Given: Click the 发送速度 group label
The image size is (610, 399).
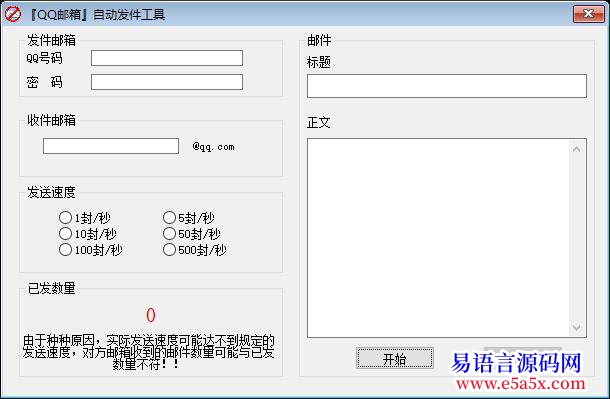Looking at the screenshot, I should [51, 192].
